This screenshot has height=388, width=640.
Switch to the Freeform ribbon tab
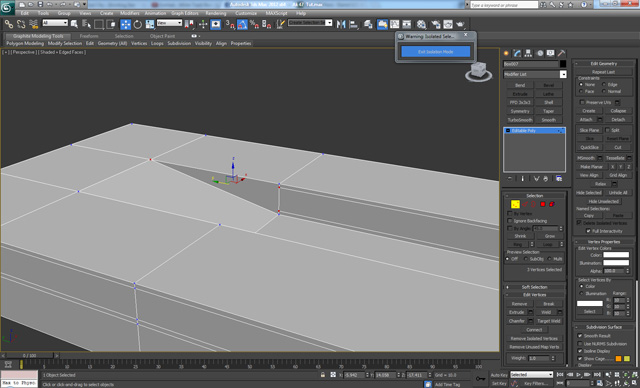[89, 36]
